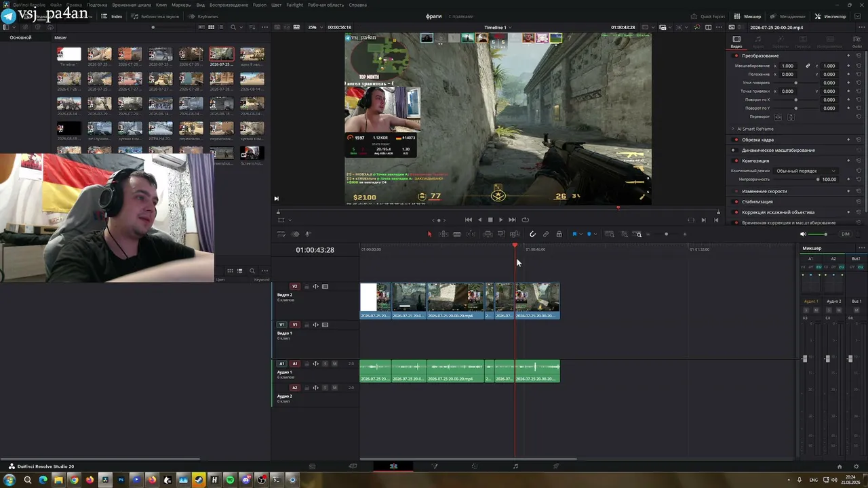Click the Quick Export button
This screenshot has width=868, height=488.
(709, 16)
